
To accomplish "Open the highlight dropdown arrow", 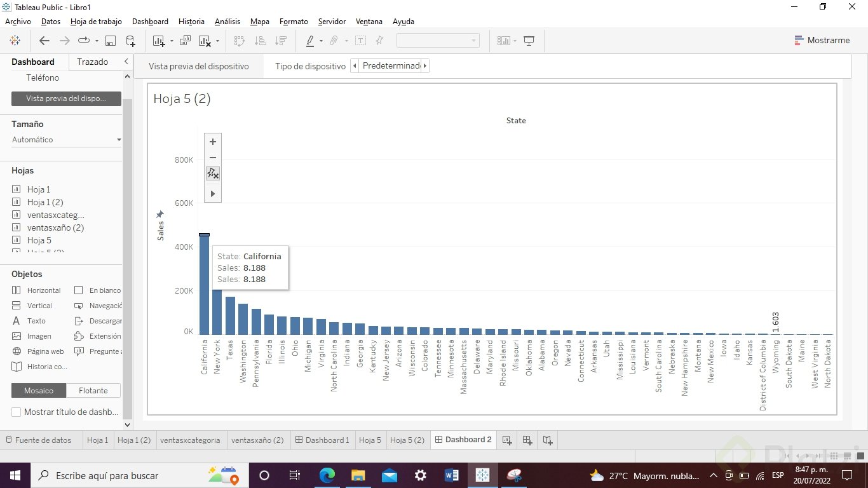I will click(321, 41).
